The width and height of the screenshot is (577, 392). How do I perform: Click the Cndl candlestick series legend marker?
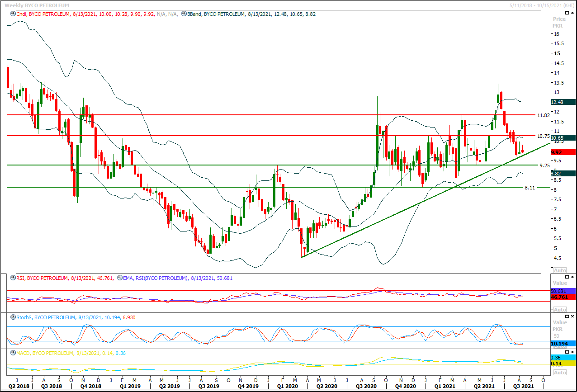coord(13,14)
